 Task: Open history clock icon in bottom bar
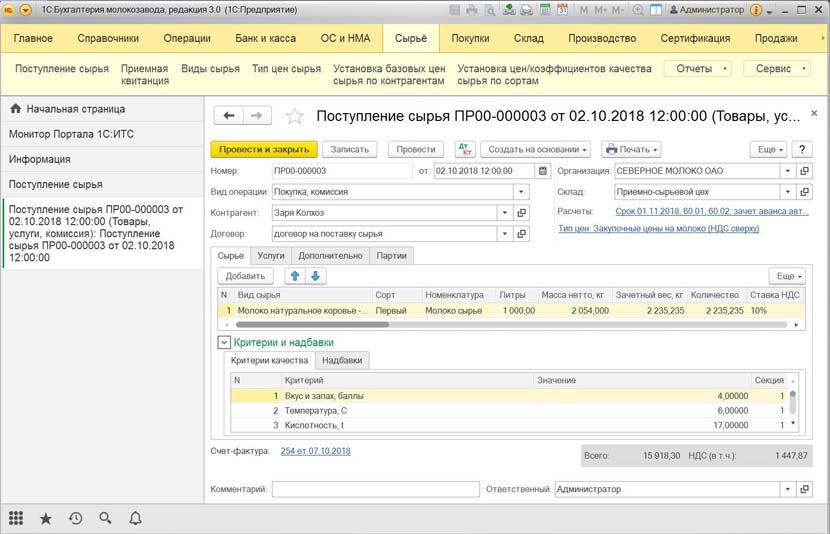point(75,518)
